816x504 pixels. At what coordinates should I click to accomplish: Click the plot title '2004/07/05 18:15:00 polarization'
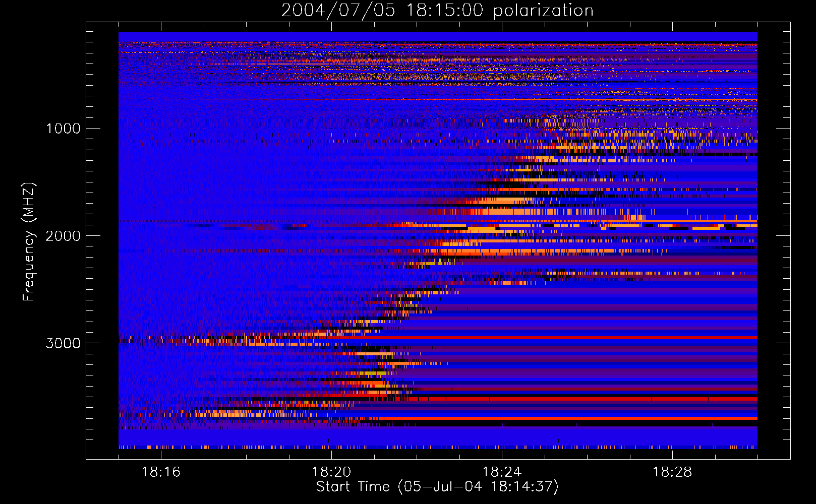[x=437, y=11]
